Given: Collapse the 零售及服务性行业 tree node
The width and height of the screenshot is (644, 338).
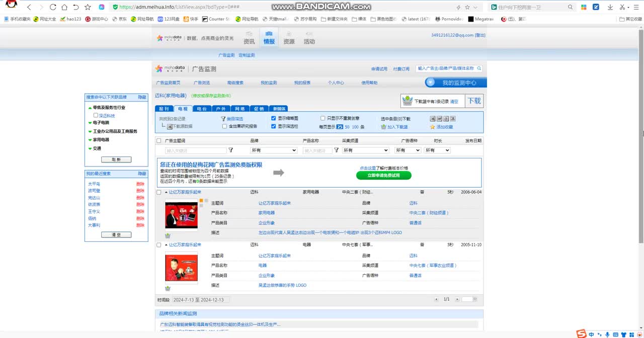Looking at the screenshot, I should (90, 108).
